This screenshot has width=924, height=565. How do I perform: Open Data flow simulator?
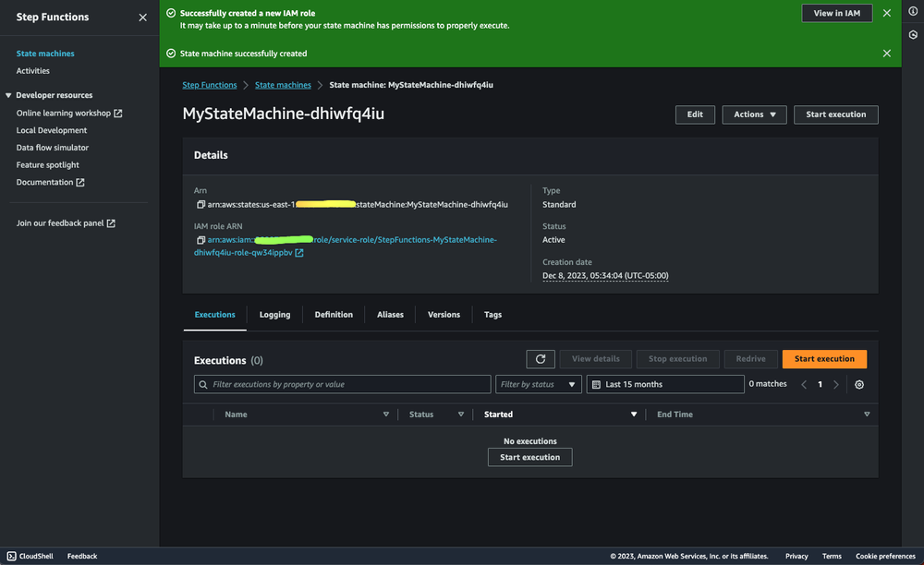pyautogui.click(x=53, y=148)
